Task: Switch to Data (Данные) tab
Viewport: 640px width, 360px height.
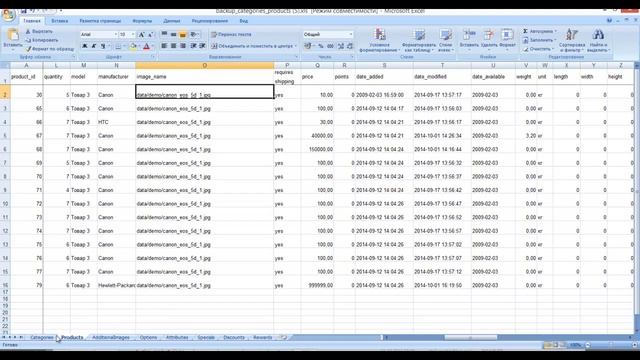Action: pos(171,21)
